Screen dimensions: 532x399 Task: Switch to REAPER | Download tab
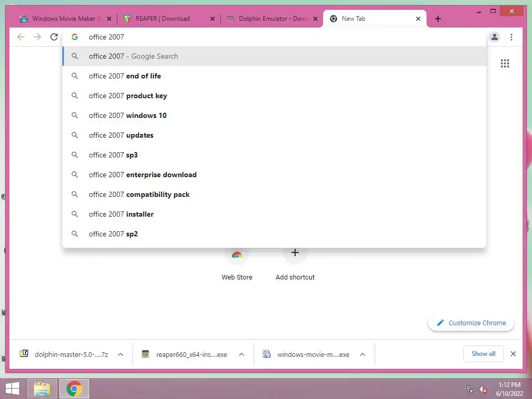[168, 19]
